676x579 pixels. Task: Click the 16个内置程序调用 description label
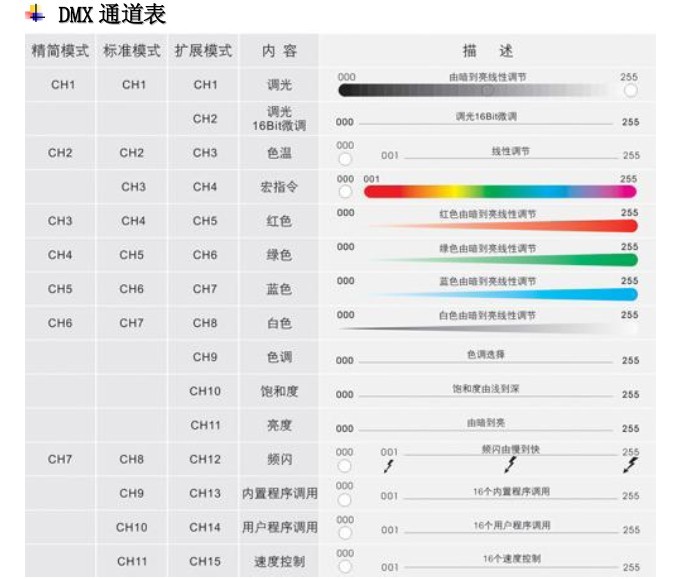coord(511,491)
